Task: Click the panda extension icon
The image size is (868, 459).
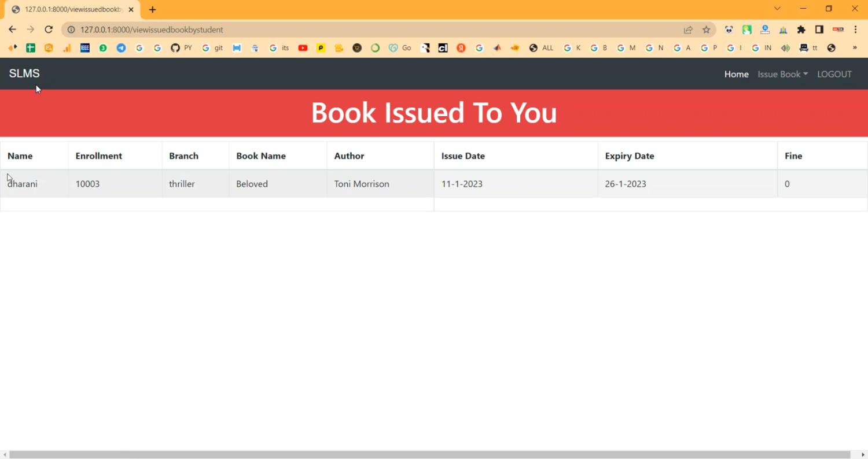Action: click(x=729, y=29)
